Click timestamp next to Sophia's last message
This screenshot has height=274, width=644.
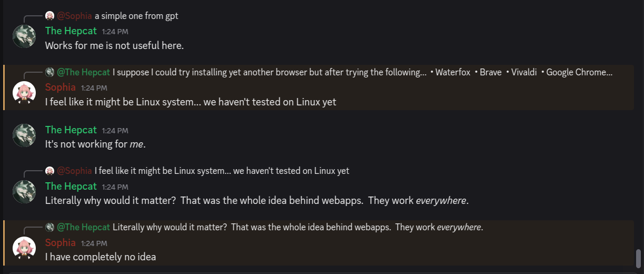tap(94, 243)
